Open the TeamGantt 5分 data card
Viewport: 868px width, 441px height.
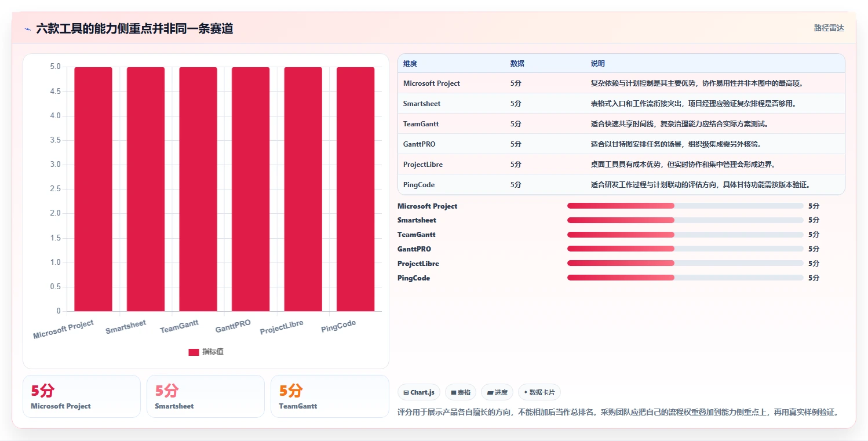330,396
